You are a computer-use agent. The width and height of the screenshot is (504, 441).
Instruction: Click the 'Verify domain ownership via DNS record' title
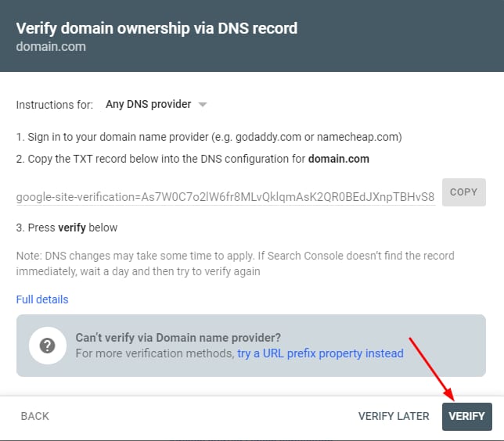click(157, 29)
